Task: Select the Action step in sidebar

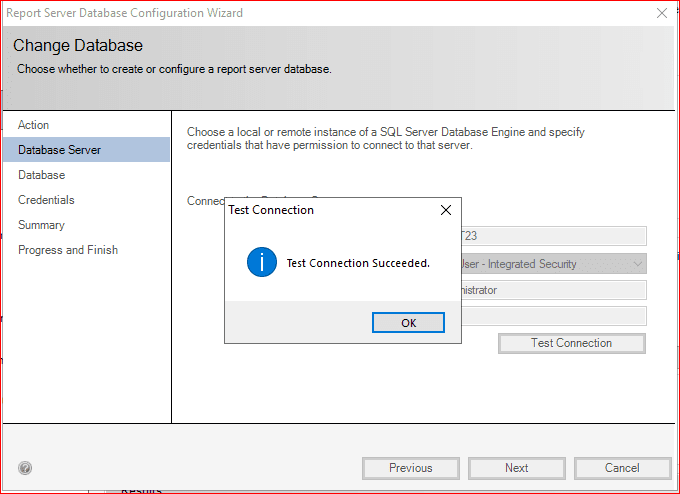Action: click(33, 125)
